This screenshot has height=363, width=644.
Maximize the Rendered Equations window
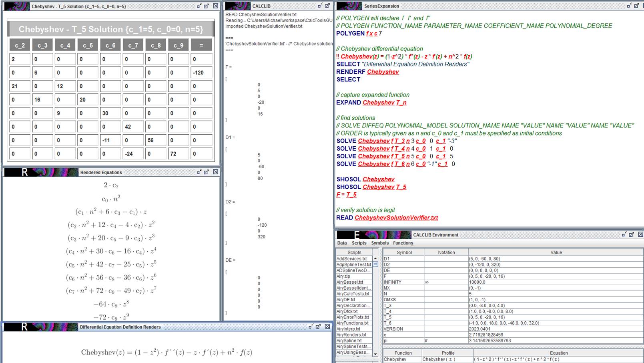(x=207, y=172)
